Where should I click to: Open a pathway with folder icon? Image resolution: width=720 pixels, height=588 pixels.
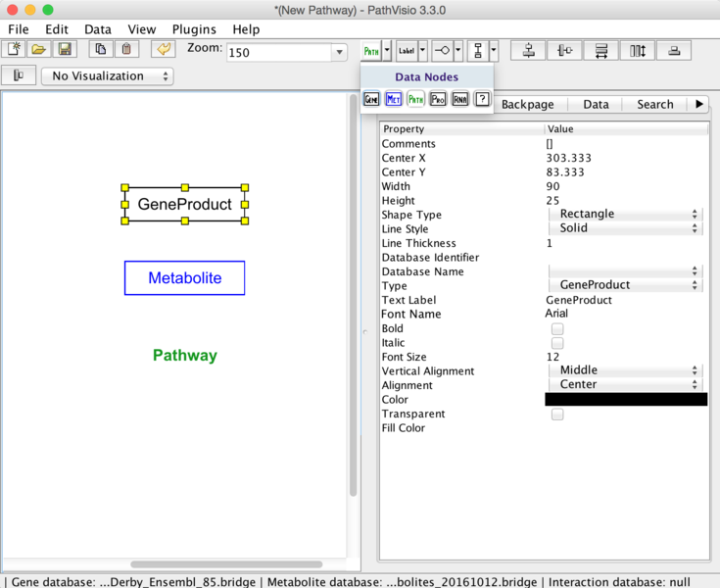point(38,49)
